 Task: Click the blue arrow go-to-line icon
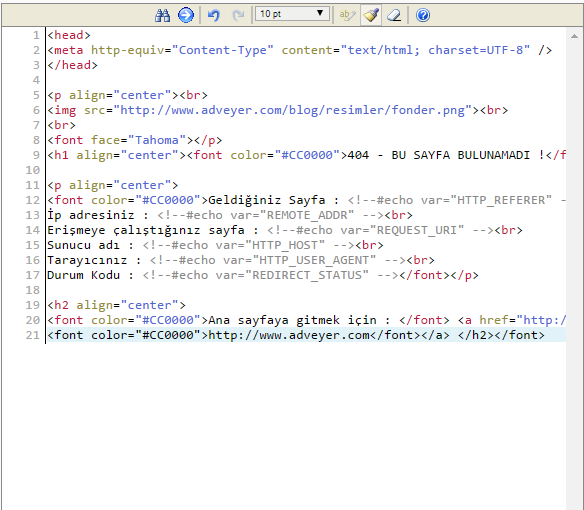coord(185,15)
